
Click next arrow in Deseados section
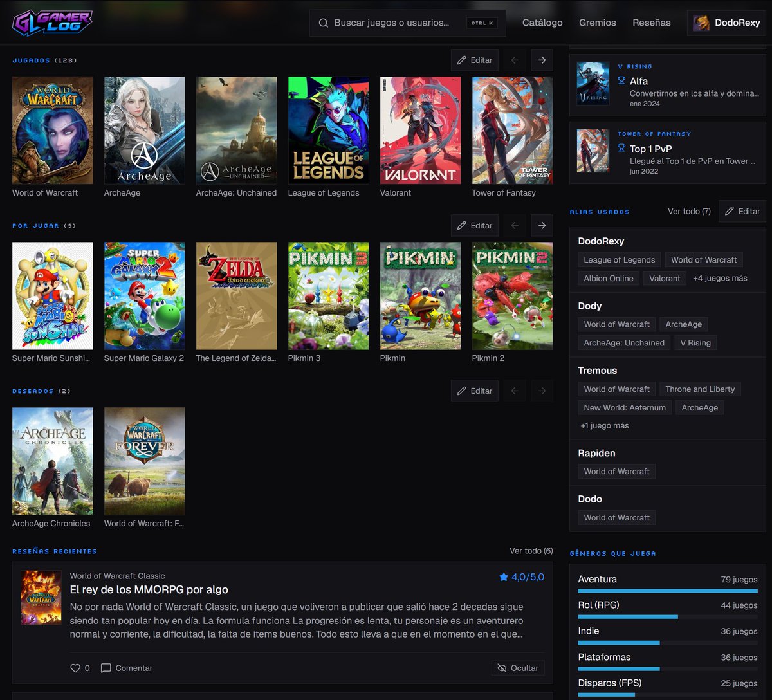542,391
